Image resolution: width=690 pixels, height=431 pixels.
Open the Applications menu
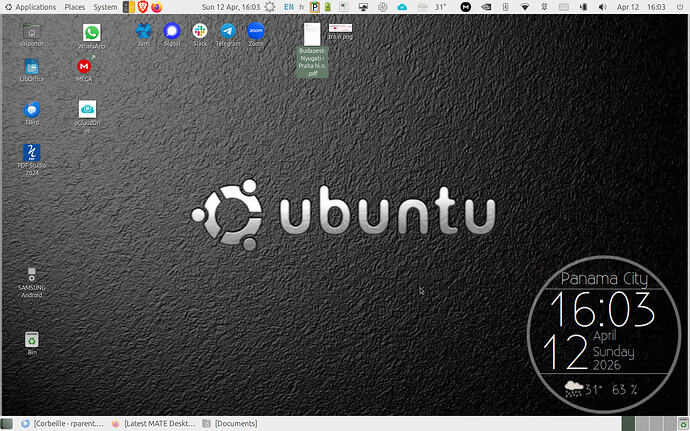(30, 7)
